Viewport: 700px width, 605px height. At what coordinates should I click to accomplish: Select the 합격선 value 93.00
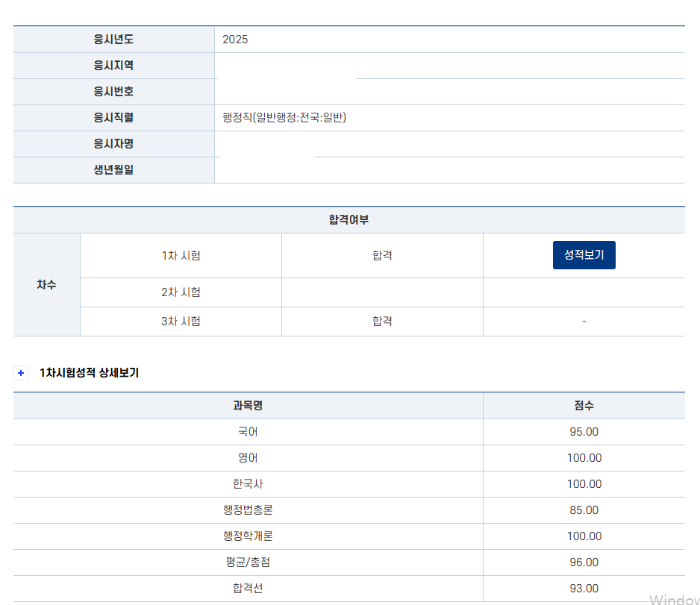584,589
